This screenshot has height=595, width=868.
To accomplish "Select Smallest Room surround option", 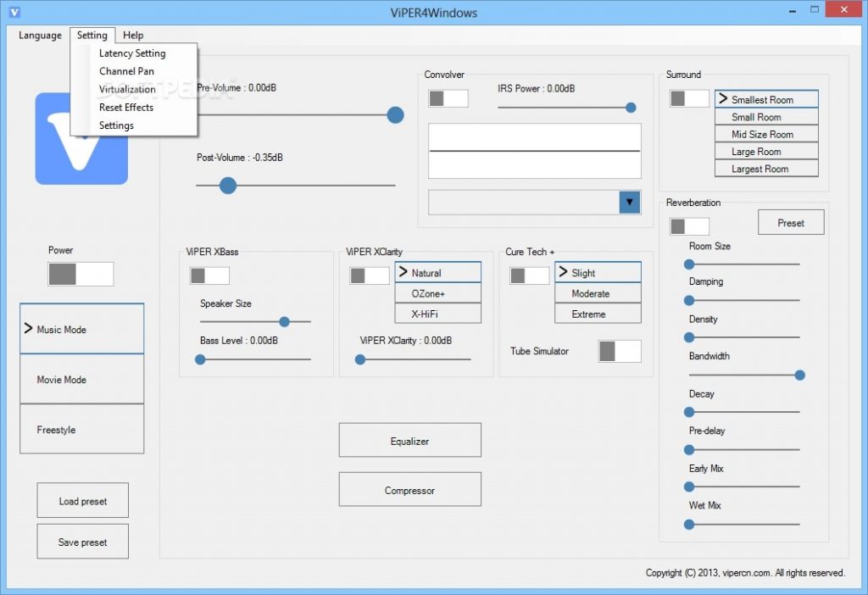I will pyautogui.click(x=766, y=99).
